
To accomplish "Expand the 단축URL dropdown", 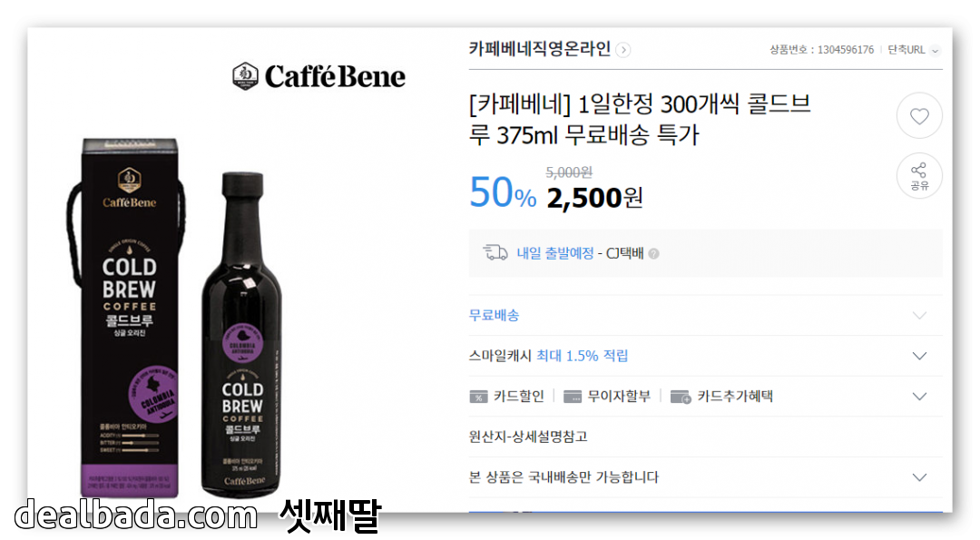I will click(914, 50).
